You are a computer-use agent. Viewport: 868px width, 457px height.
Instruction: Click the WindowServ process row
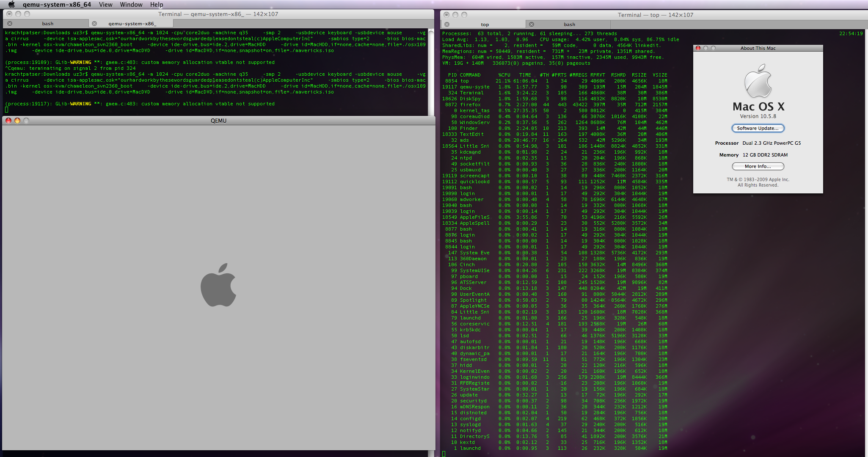tap(554, 122)
